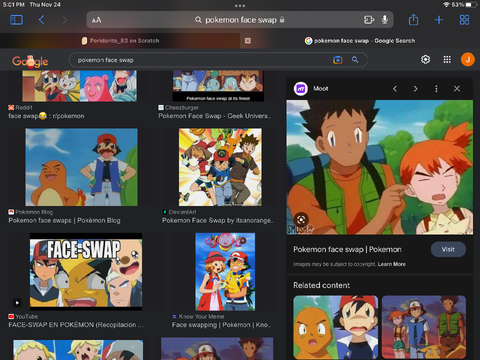480x360 pixels.
Task: Open the Google apps grid icon
Action: point(447,60)
